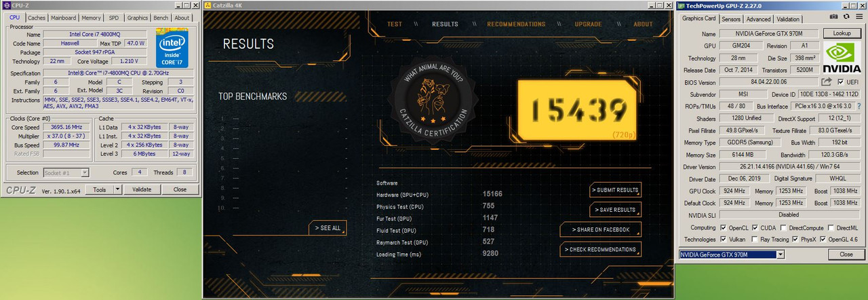Click the NVIDIA logo in GPU-Z
Screen dimensions: 868x300
point(842,58)
